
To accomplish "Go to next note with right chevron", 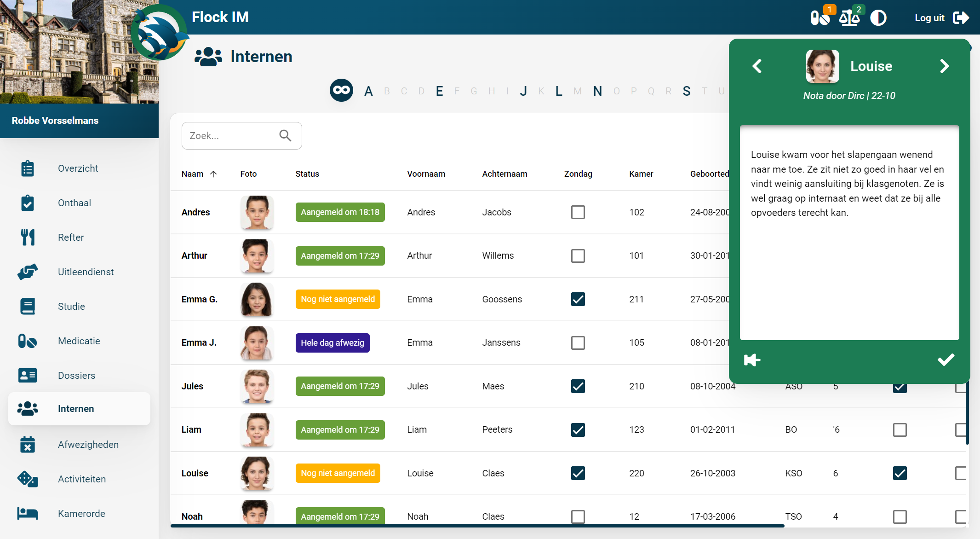I will (944, 66).
